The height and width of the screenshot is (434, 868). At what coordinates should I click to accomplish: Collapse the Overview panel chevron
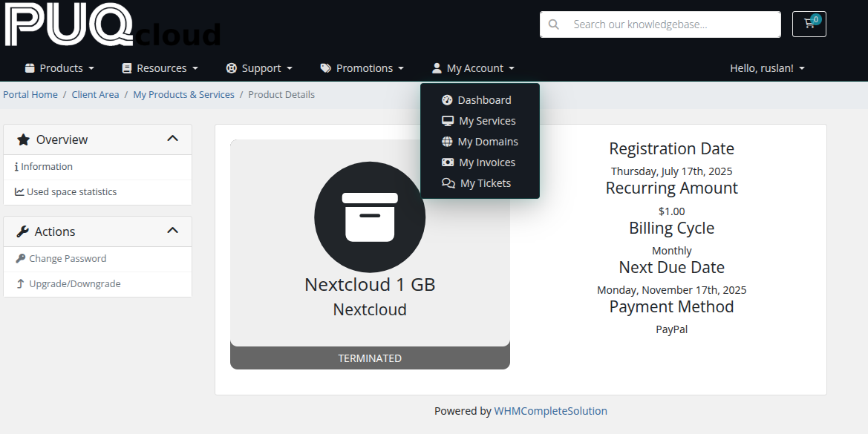click(172, 139)
